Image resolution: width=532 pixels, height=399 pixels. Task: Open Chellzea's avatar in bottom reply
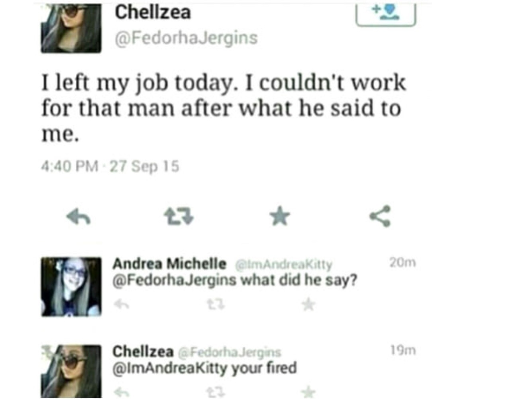point(71,371)
